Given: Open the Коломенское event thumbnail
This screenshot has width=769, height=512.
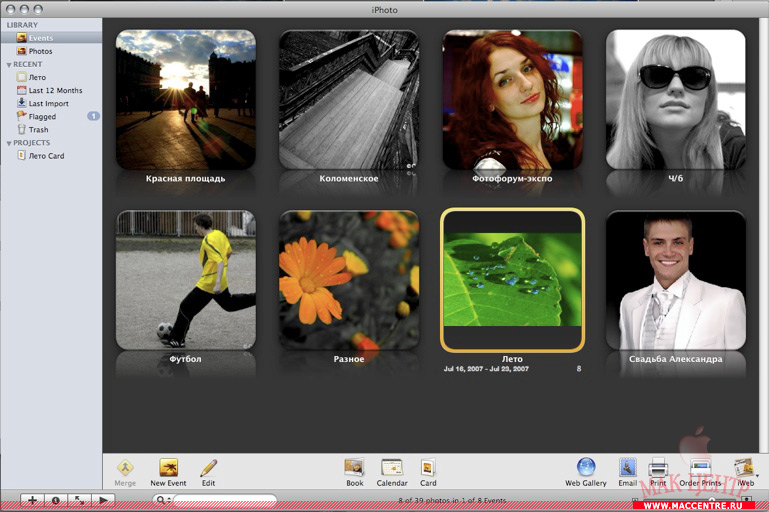Looking at the screenshot, I should coord(349,100).
